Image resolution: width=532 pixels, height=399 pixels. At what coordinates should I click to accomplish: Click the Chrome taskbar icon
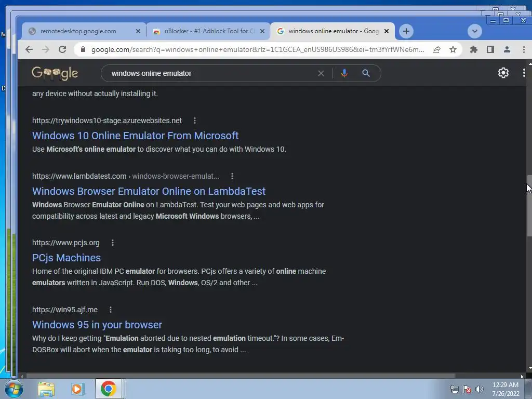pyautogui.click(x=109, y=389)
